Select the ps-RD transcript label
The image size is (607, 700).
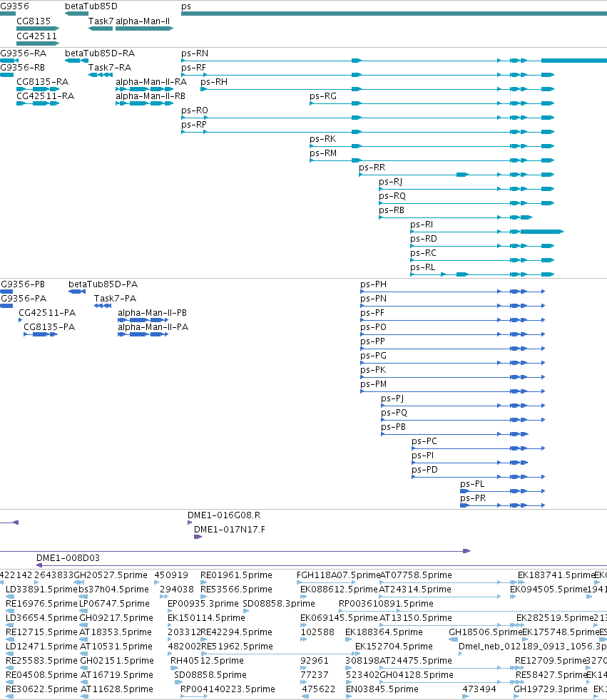click(424, 239)
